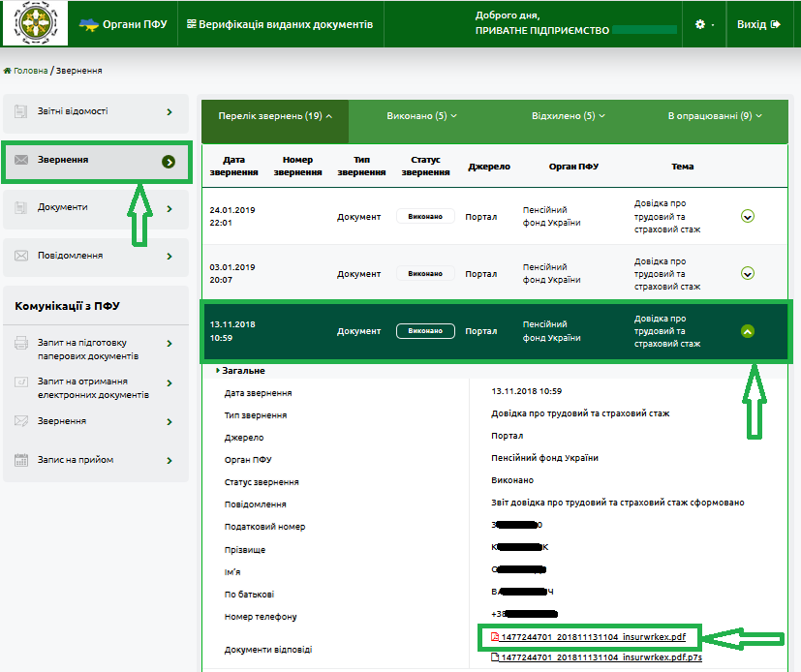
Task: Click the envelope icon next to Повідомлення
Action: pos(20,257)
